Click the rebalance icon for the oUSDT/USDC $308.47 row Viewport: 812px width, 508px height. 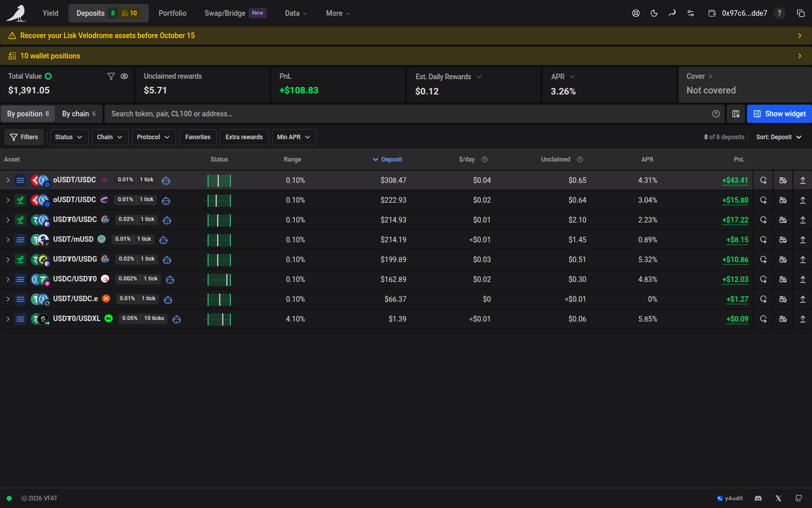point(763,180)
